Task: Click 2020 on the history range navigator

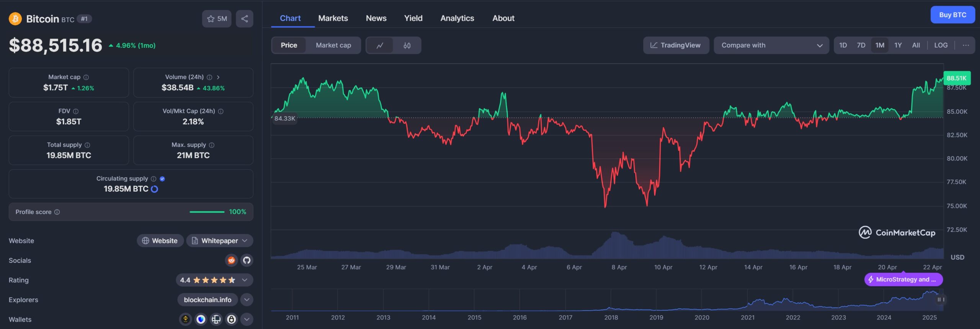Action: 702,318
